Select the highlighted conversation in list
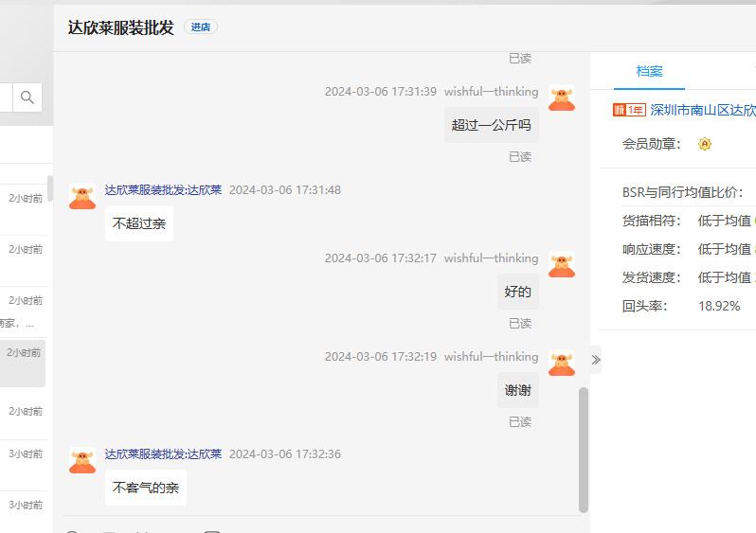Screen dimensions: 756x533 23,364
